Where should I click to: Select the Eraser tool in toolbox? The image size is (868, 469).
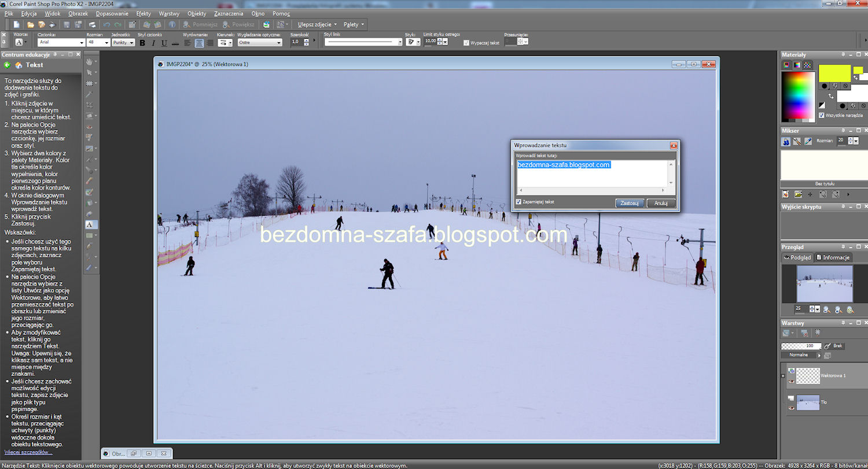[90, 181]
